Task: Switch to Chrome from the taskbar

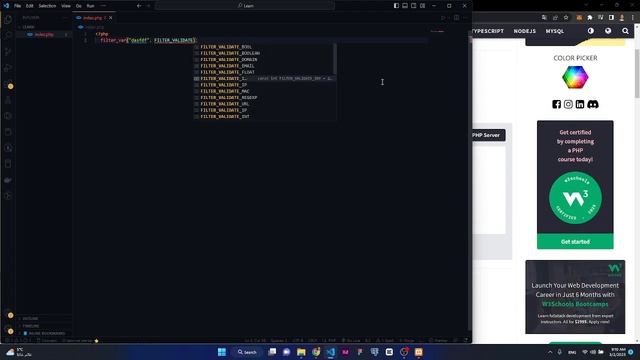Action: (316, 352)
